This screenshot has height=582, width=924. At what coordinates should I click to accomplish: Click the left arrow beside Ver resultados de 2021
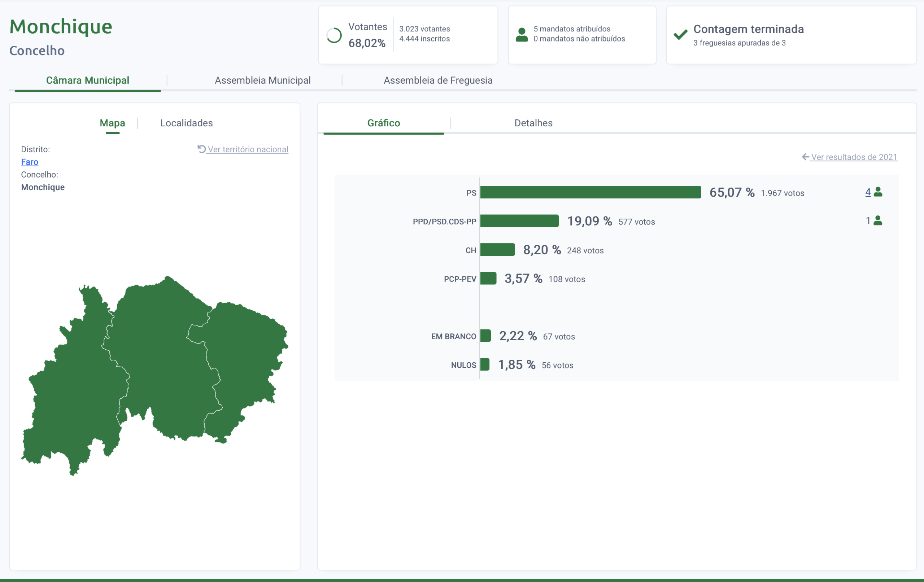click(x=805, y=157)
